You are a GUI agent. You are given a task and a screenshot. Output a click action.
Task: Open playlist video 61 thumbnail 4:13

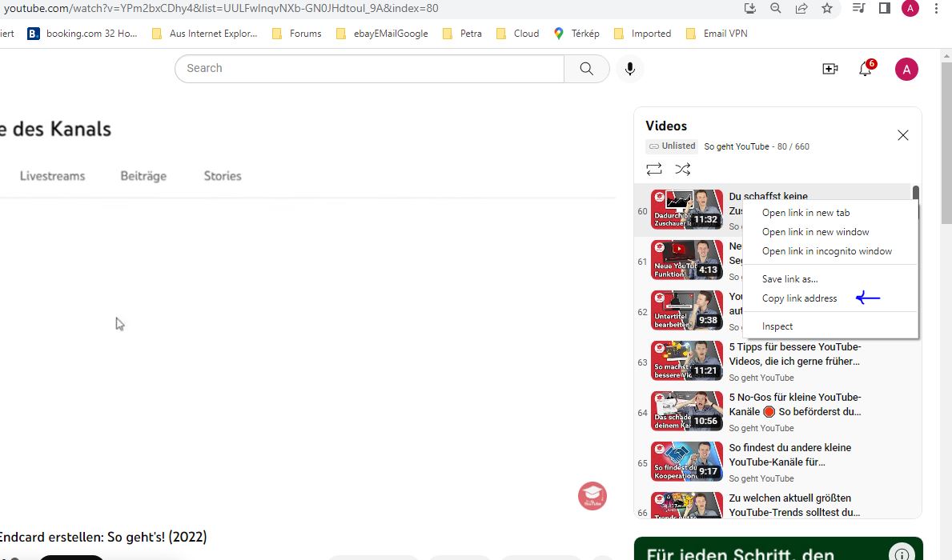(x=687, y=260)
